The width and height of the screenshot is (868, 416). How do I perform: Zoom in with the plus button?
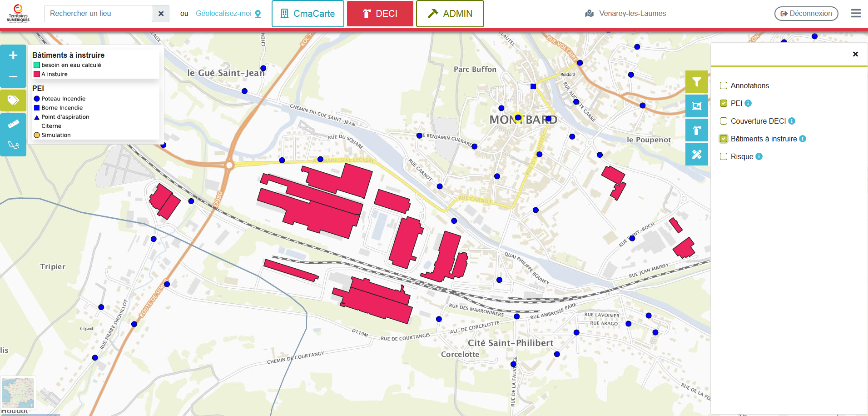point(13,55)
